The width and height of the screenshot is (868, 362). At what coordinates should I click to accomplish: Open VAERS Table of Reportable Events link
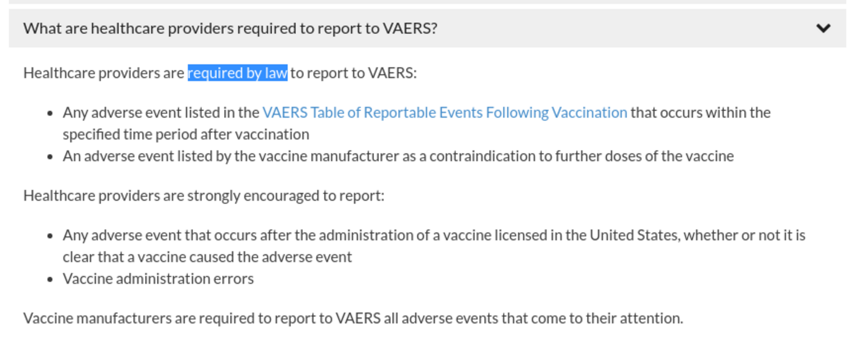pyautogui.click(x=445, y=113)
